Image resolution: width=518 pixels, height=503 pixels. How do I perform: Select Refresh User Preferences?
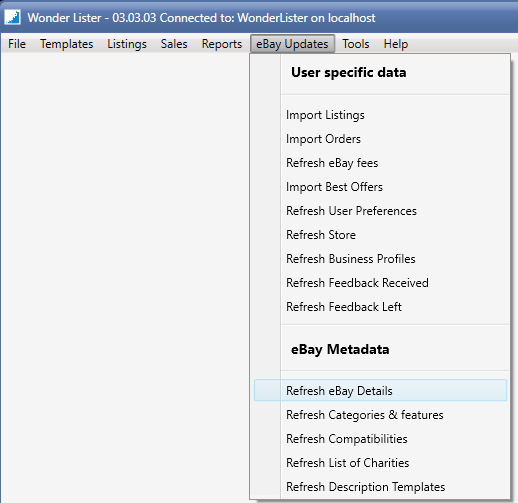pos(380,211)
